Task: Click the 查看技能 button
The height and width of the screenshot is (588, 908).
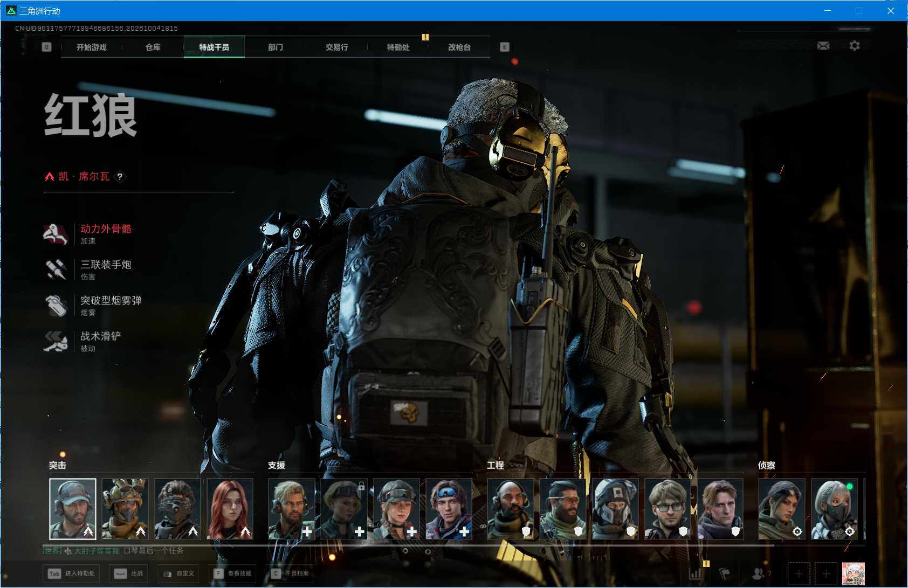Action: [233, 573]
